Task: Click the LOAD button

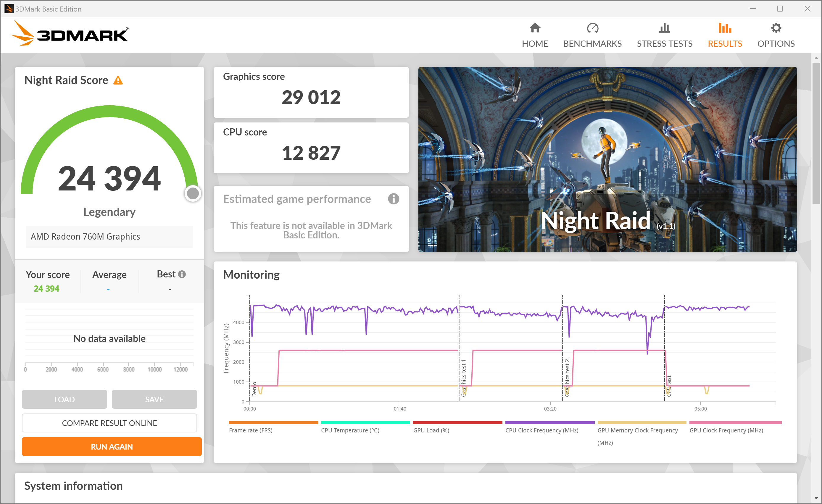Action: tap(65, 399)
